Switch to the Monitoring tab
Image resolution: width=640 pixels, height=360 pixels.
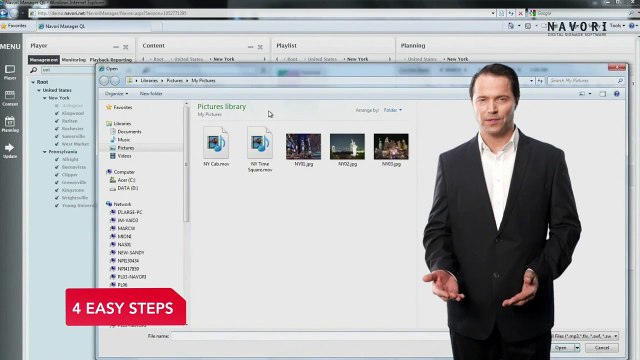pyautogui.click(x=74, y=60)
